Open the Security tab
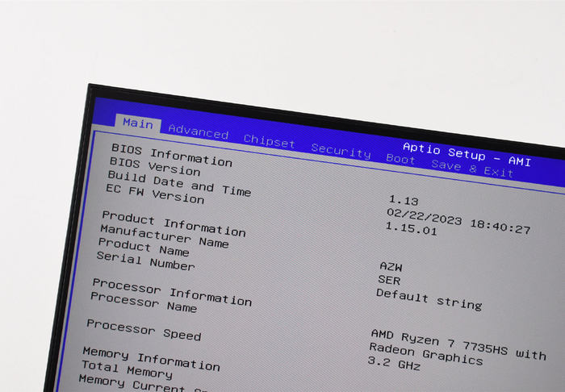This screenshot has height=392, width=565. (x=341, y=151)
